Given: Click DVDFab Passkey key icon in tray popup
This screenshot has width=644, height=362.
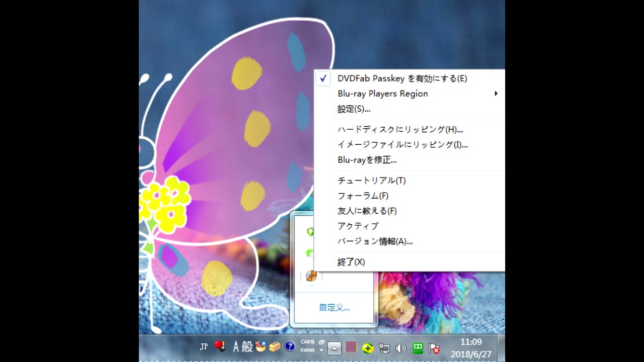Looking at the screenshot, I should click(311, 276).
